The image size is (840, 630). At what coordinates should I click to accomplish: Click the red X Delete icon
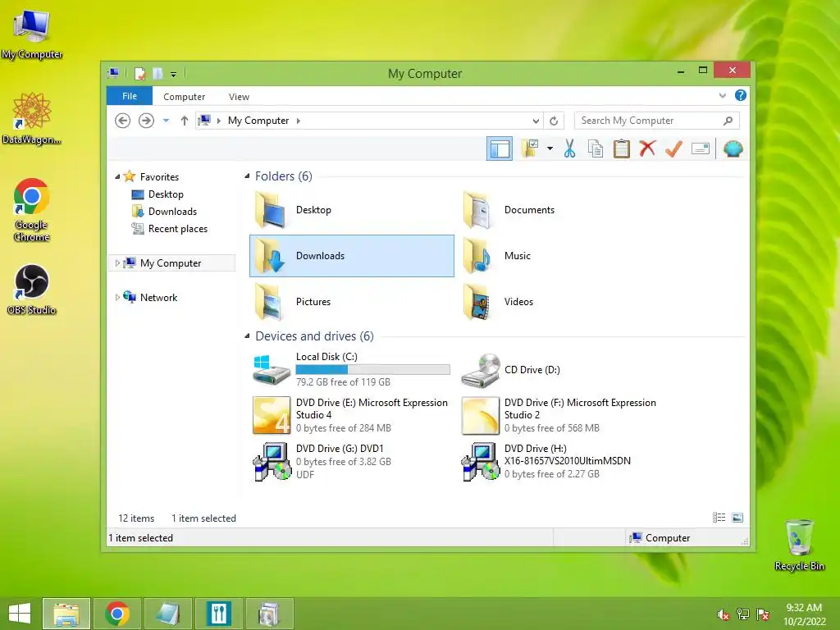click(647, 148)
